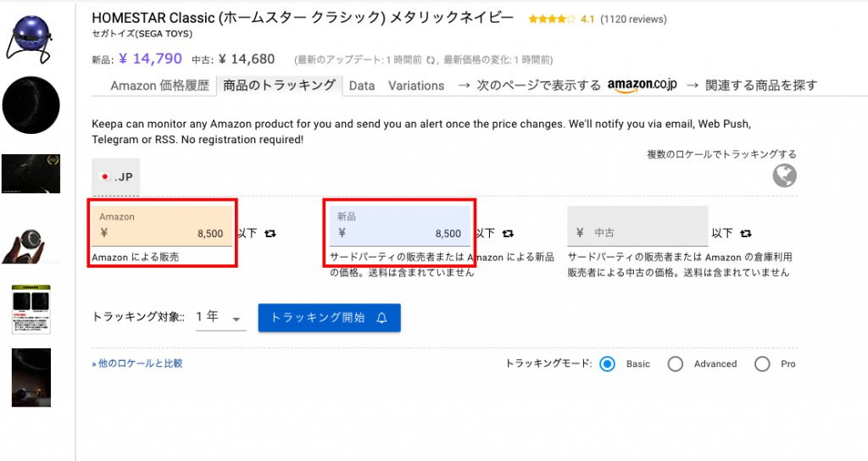The height and width of the screenshot is (461, 868).
Task: Click the 中古 price input field
Action: click(637, 233)
